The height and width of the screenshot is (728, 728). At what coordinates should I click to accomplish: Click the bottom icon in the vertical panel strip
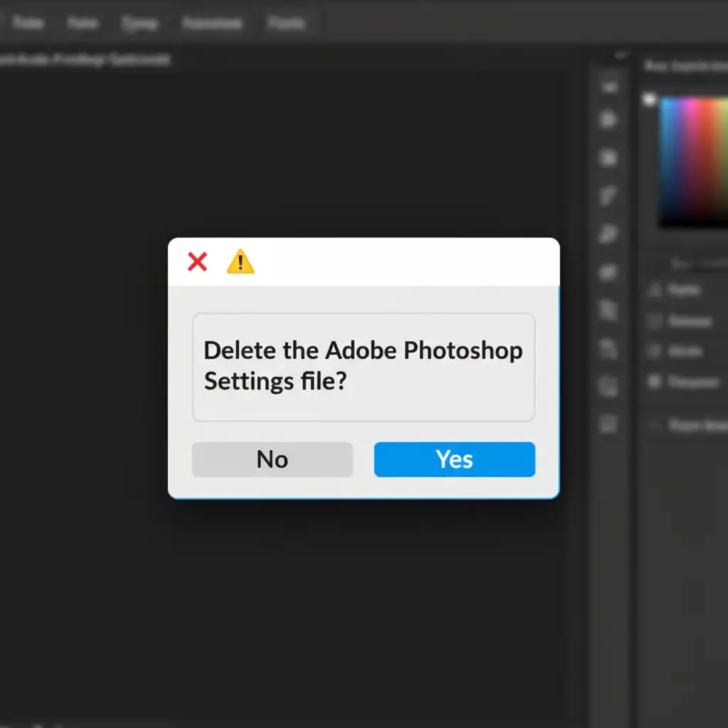(609, 424)
